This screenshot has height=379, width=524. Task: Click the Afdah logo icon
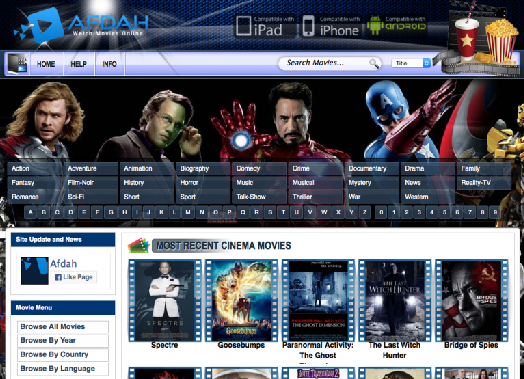coord(40,26)
